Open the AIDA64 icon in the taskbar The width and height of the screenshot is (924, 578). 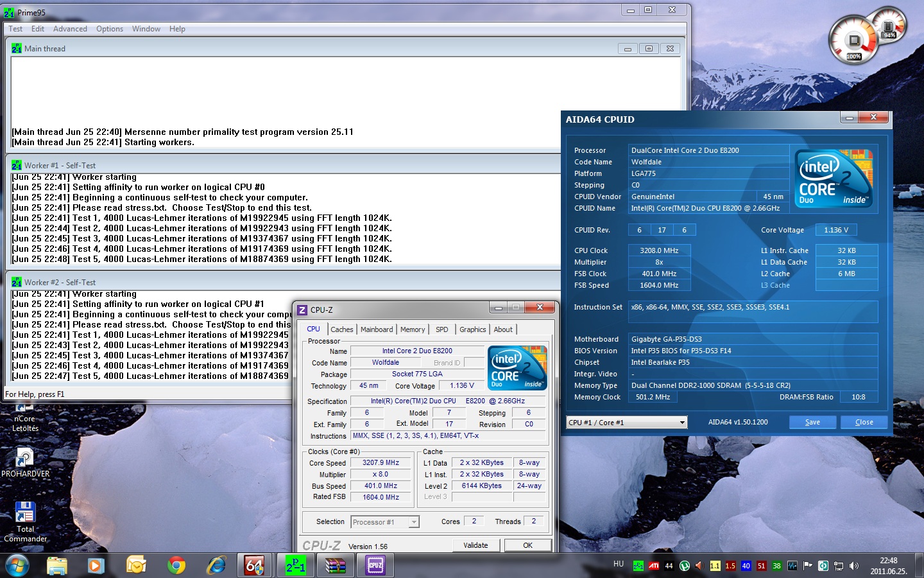click(254, 565)
